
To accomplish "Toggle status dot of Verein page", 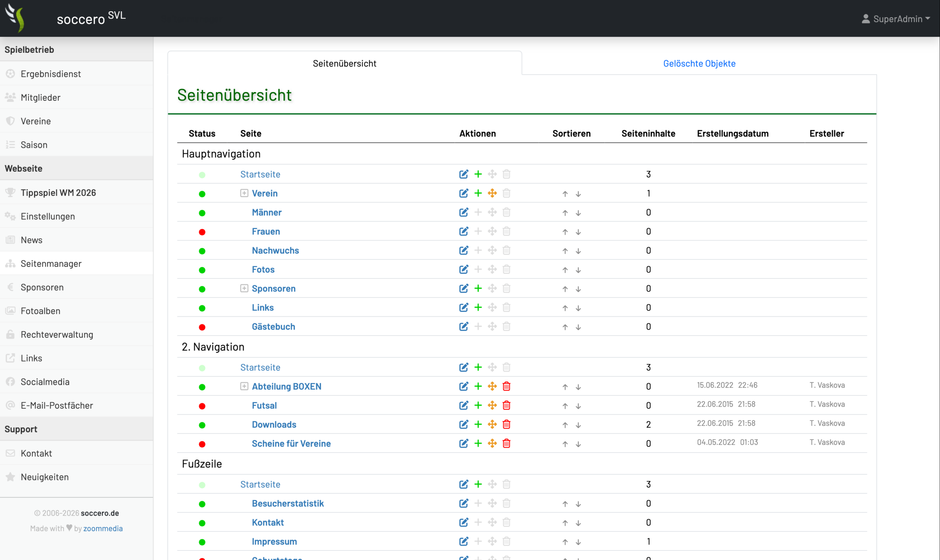I will tap(202, 194).
